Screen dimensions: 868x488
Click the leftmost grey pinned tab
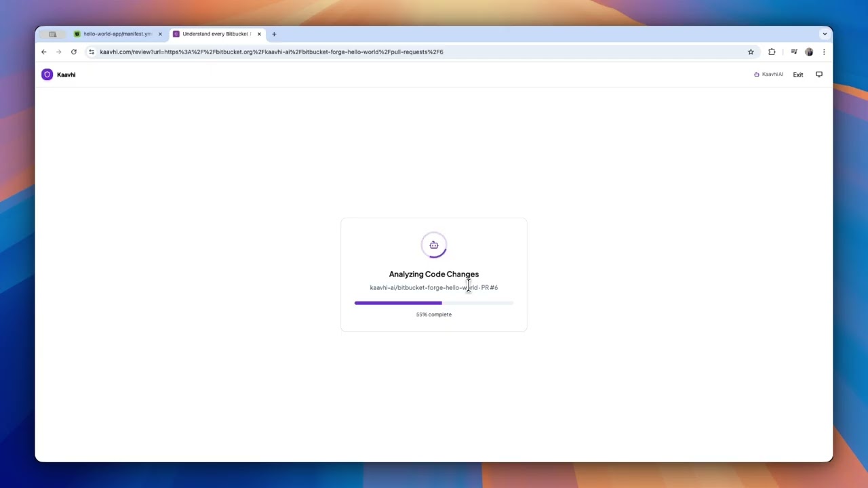point(52,34)
